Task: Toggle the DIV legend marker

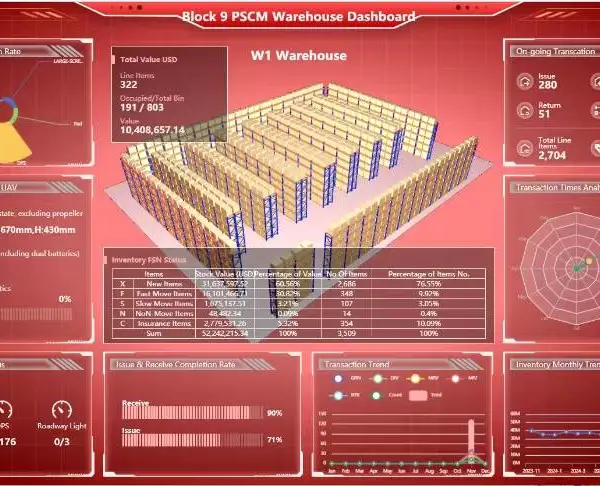Action: [x=378, y=378]
